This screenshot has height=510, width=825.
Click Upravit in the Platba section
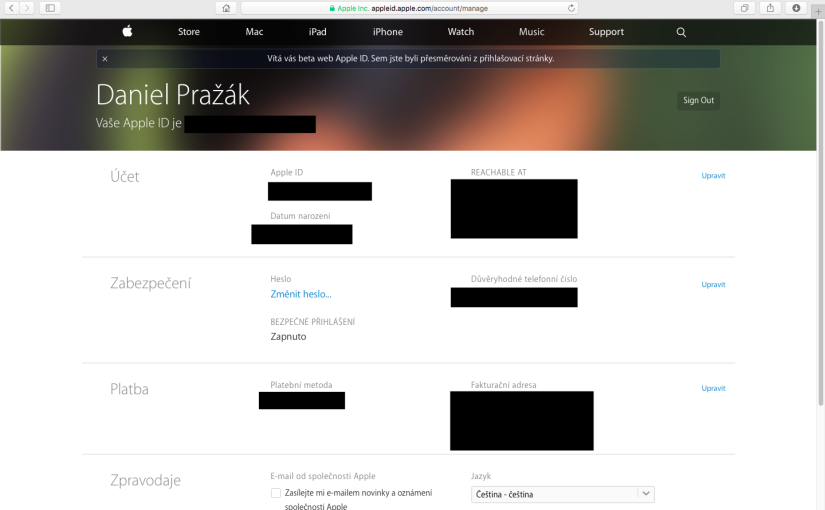pos(713,388)
